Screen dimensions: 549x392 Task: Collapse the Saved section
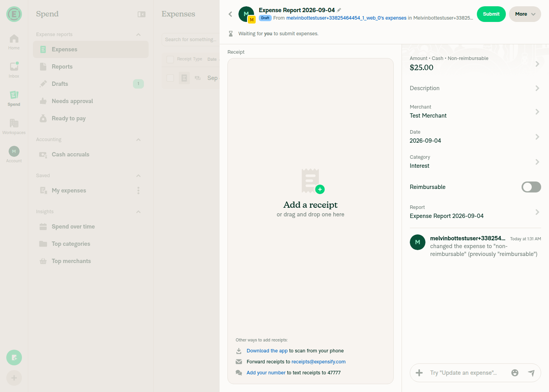click(138, 176)
